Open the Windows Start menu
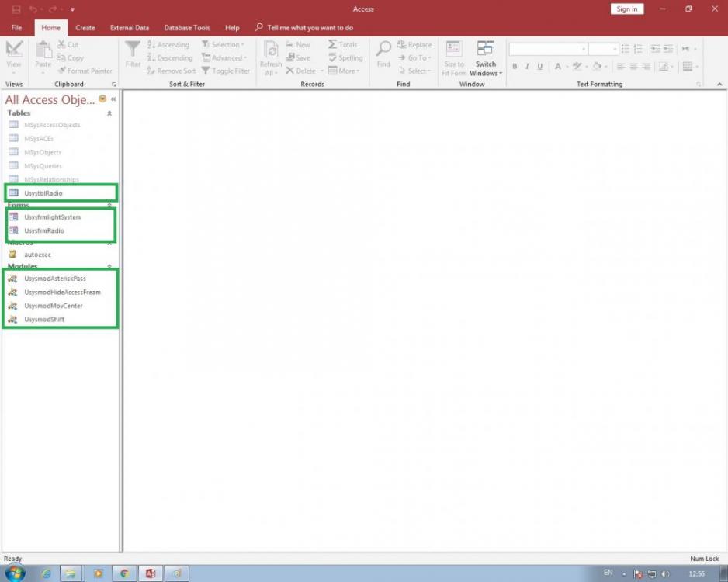The image size is (728, 582). [15, 573]
